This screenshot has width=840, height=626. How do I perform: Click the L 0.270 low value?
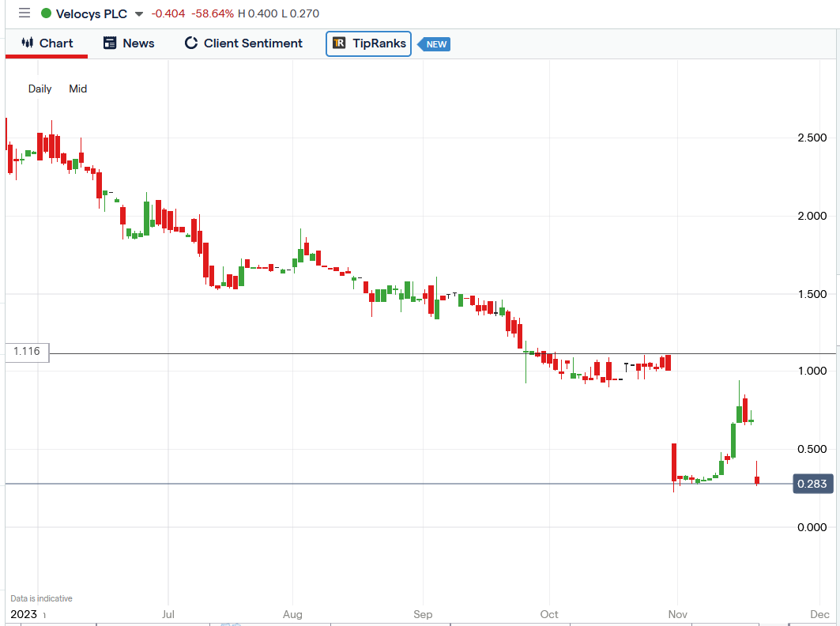[x=300, y=13]
